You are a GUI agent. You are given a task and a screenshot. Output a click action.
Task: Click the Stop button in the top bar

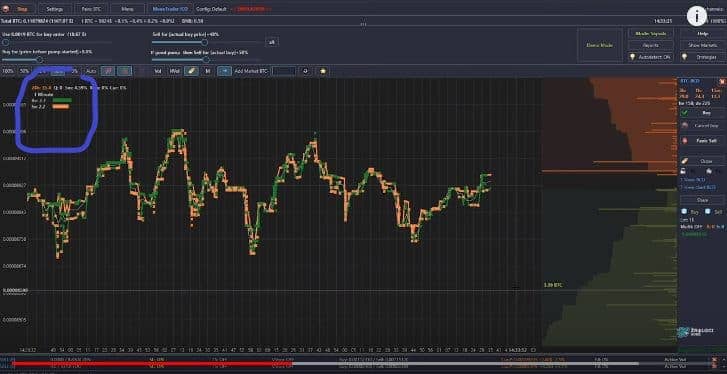pyautogui.click(x=18, y=8)
